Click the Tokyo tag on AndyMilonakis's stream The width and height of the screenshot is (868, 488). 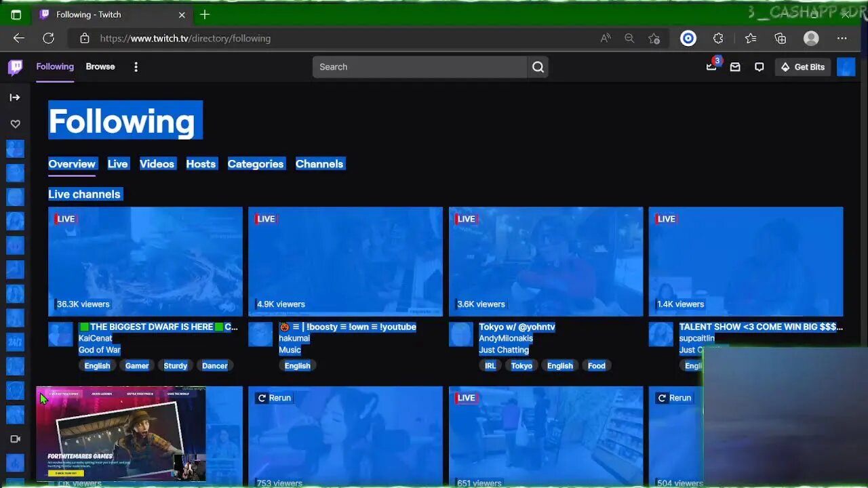pyautogui.click(x=521, y=366)
